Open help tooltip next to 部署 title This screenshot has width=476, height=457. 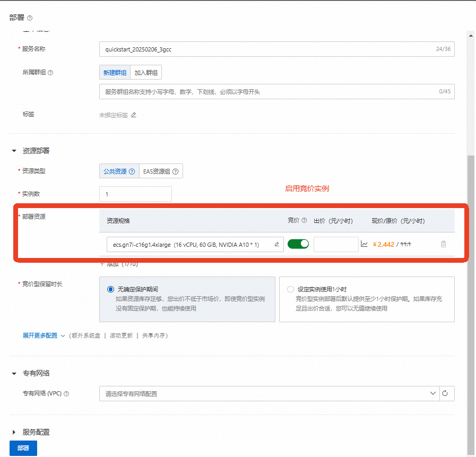pos(29,18)
